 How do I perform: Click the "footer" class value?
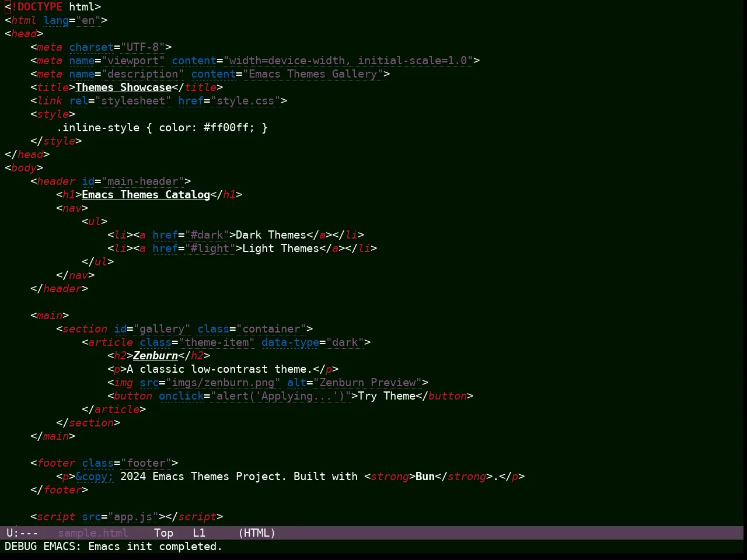tap(146, 463)
